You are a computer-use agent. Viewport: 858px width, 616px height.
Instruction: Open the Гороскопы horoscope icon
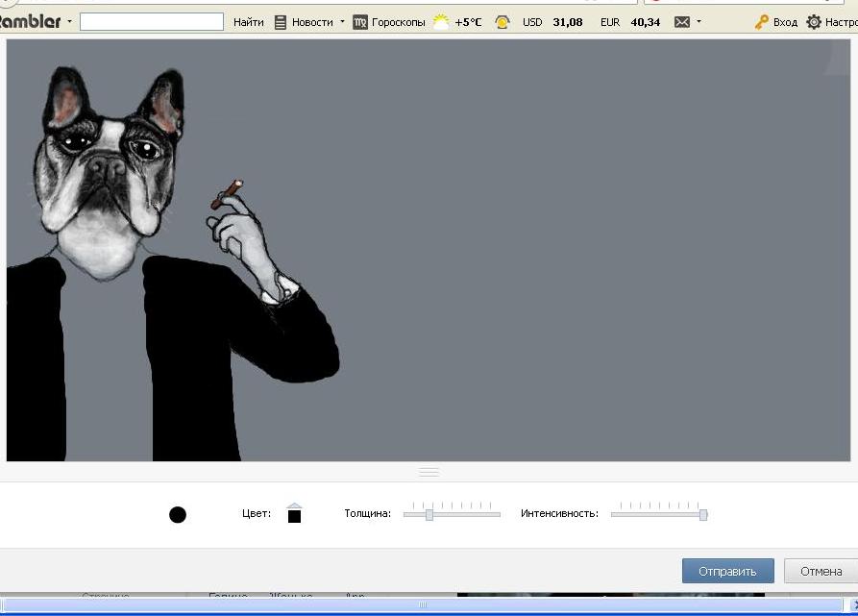[360, 22]
